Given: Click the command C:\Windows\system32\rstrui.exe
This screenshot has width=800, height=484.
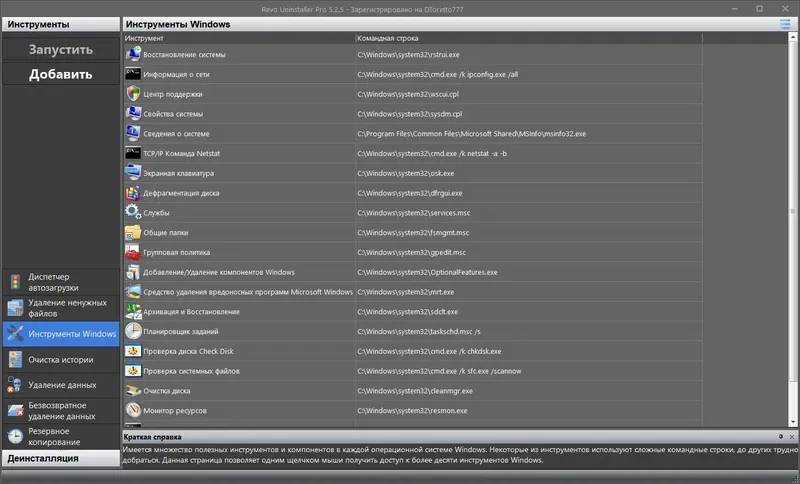Looking at the screenshot, I should click(x=408, y=55).
